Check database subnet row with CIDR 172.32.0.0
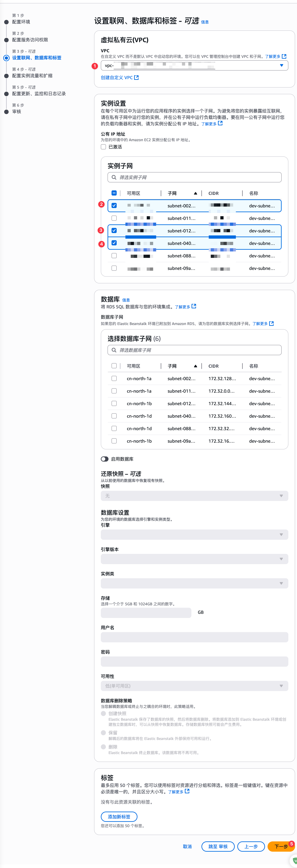This screenshot has width=297, height=868. point(114,391)
